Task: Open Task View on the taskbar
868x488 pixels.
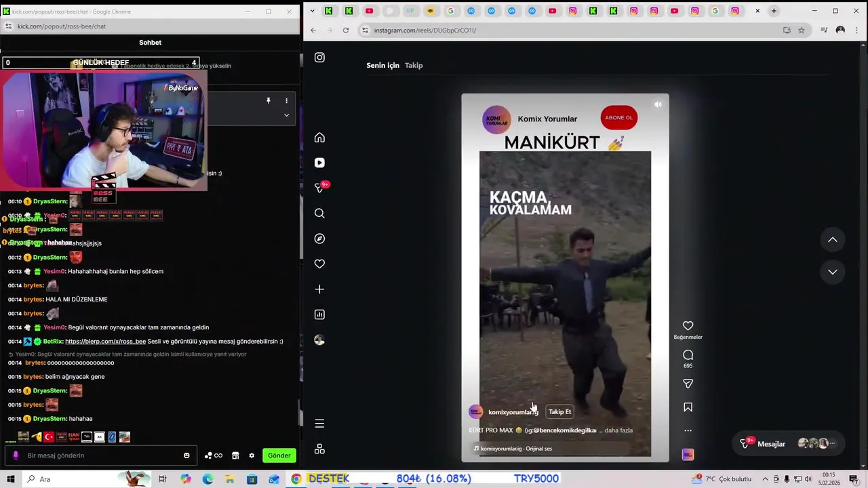Action: tap(163, 479)
